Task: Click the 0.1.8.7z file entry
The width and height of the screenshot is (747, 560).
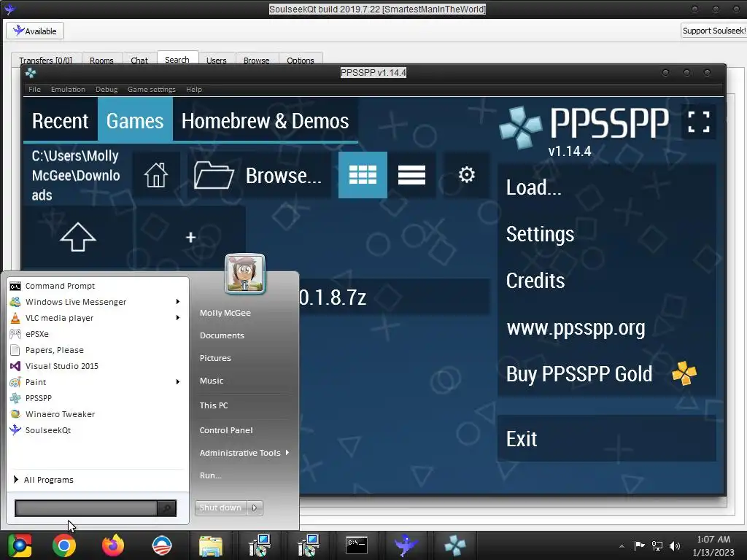Action: pos(395,297)
